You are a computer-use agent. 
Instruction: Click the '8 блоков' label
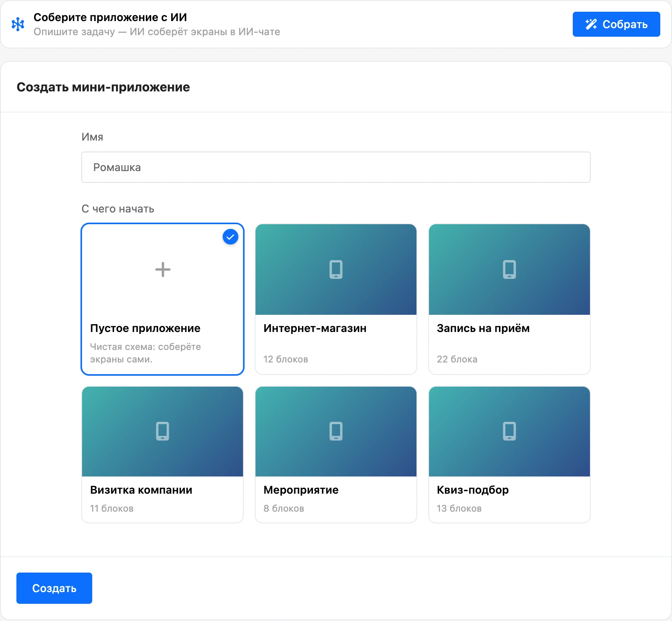click(x=284, y=509)
